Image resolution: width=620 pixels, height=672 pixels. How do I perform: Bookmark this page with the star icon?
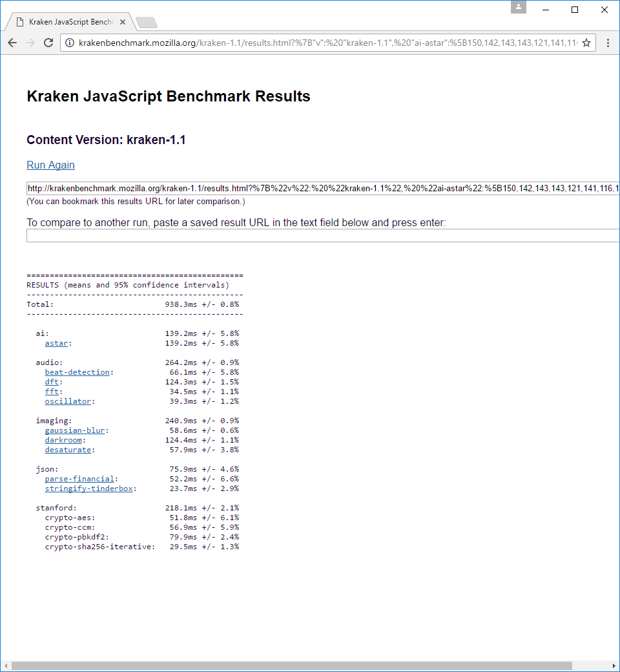586,43
